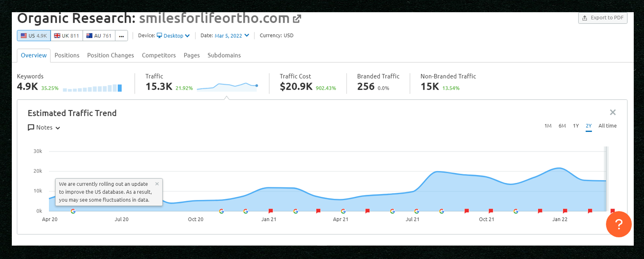The width and height of the screenshot is (644, 259).
Task: Click the first Google marker after Apr 20
Action: [x=73, y=211]
